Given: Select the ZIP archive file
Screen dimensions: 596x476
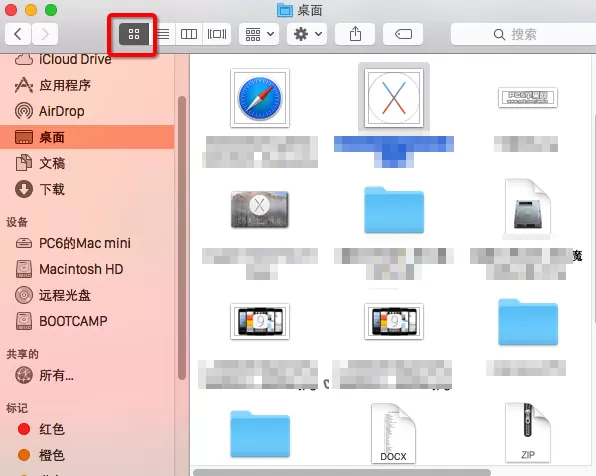Looking at the screenshot, I should [x=528, y=433].
